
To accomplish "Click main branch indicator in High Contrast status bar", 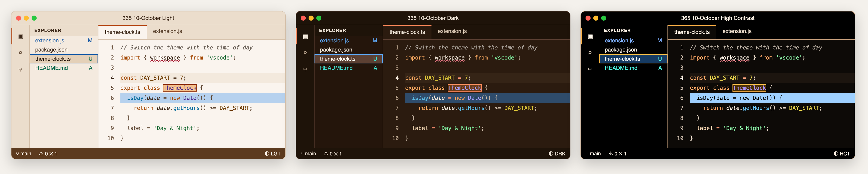I will 593,153.
